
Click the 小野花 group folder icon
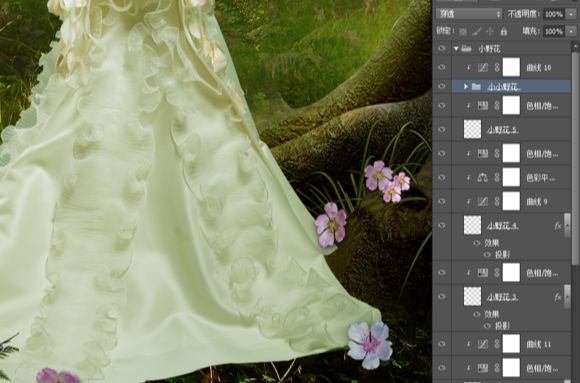466,48
